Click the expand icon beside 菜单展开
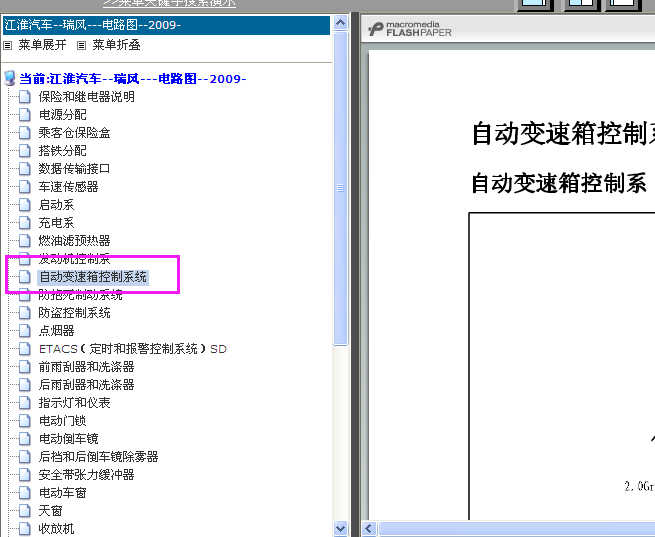655x537 pixels. point(8,45)
